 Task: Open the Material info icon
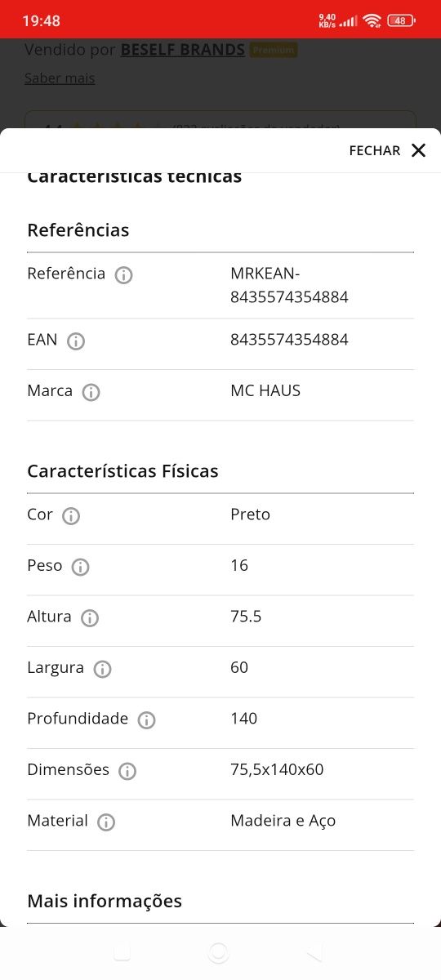[x=106, y=822]
